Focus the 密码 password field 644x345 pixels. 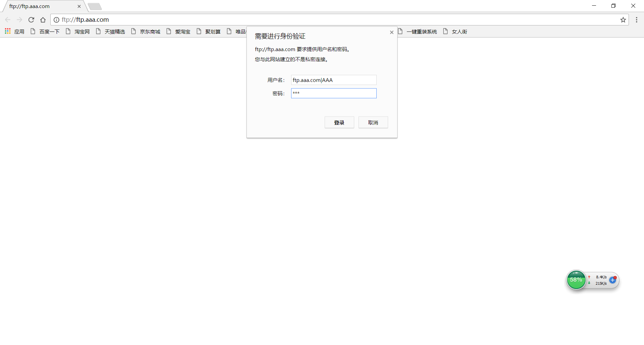coord(334,93)
